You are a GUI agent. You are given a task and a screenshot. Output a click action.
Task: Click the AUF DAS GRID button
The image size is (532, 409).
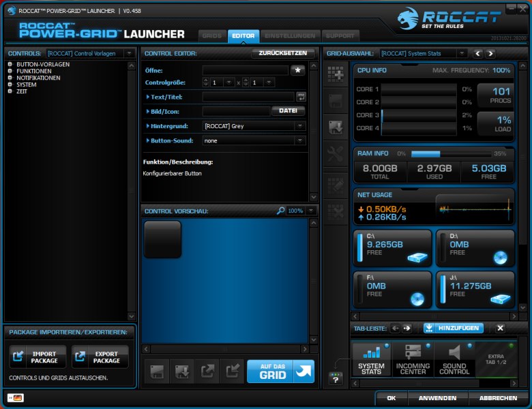(280, 372)
